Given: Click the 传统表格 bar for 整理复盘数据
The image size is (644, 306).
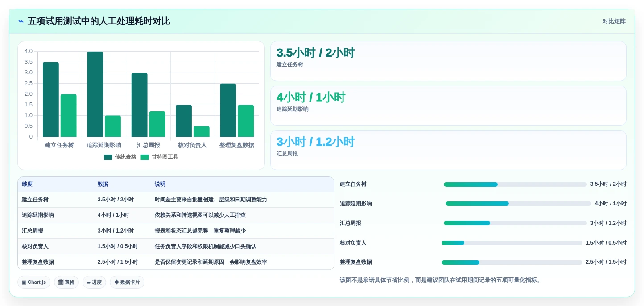Looking at the screenshot, I should point(228,110).
